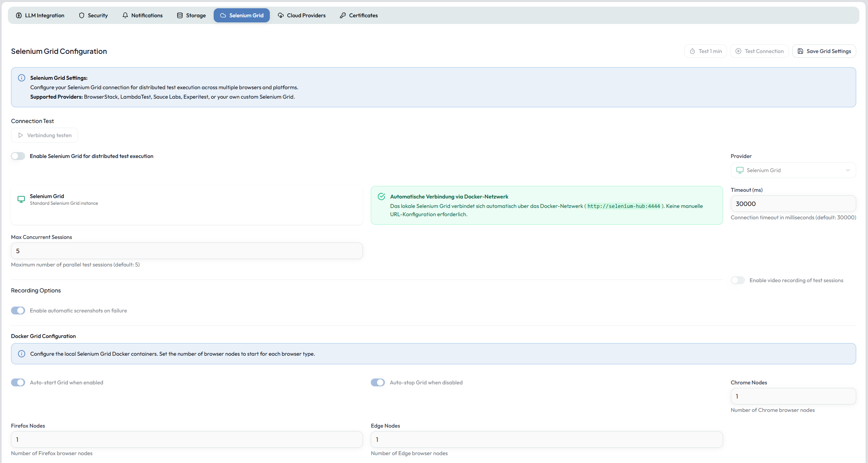Click the info icon in Docker Grid banner
The image size is (868, 463).
coord(22,354)
